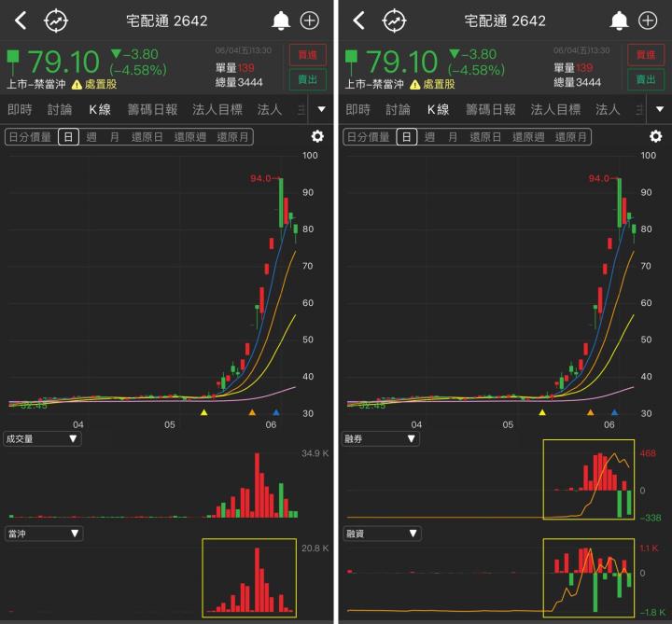Add stock to watchlist in right panel
This screenshot has width=672, height=624.
648,21
